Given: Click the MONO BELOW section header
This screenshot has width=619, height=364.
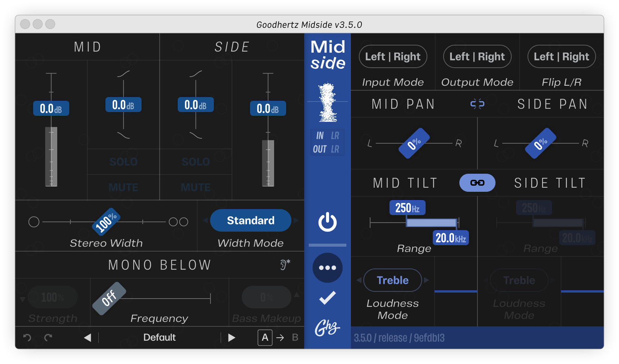Looking at the screenshot, I should point(160,265).
